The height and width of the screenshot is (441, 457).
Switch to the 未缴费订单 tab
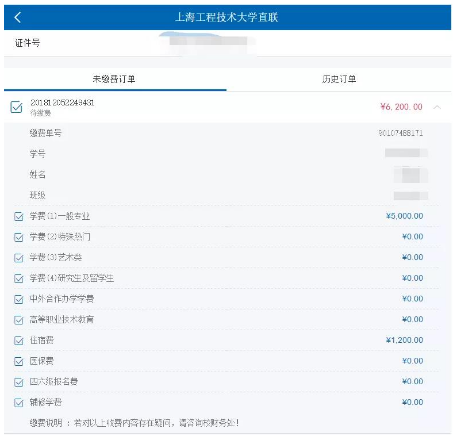pyautogui.click(x=114, y=79)
